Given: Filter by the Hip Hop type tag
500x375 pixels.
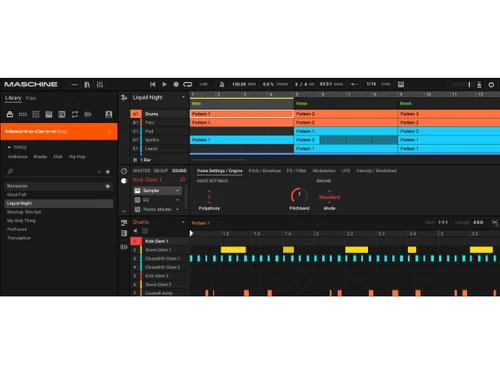Looking at the screenshot, I should [77, 157].
